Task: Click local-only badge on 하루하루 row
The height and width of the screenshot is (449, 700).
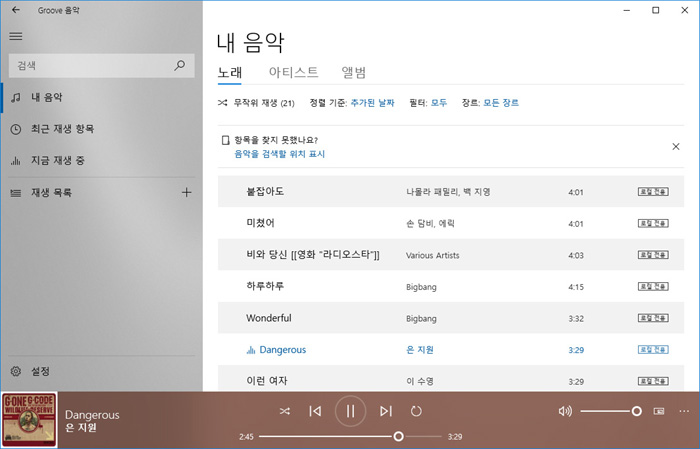Action: click(x=653, y=287)
